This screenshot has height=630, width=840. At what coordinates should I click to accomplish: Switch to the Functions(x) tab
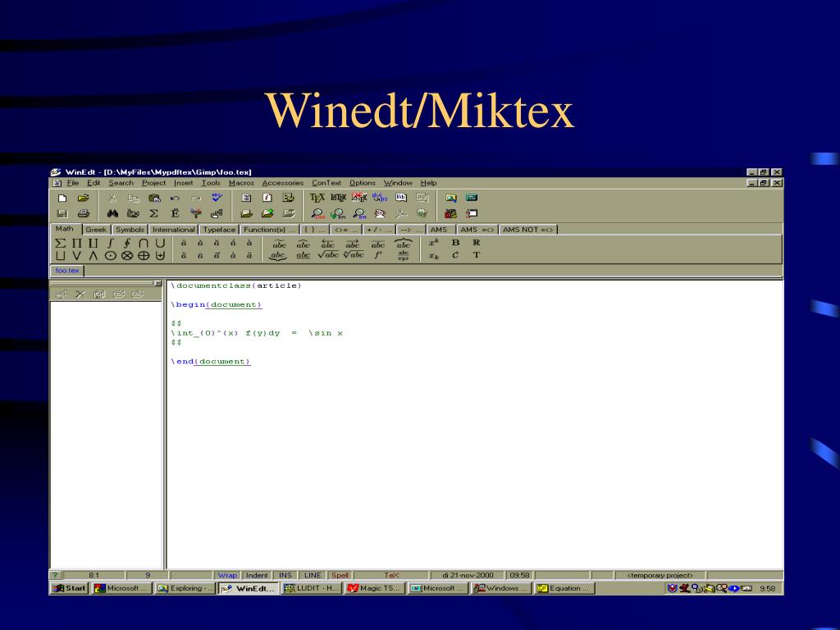point(269,230)
